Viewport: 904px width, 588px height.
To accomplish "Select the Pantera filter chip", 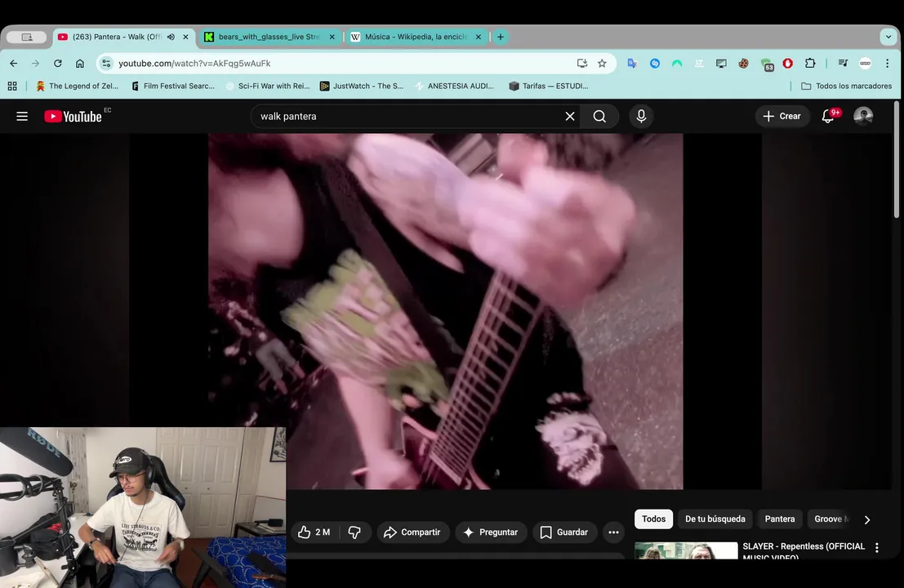I will 780,519.
